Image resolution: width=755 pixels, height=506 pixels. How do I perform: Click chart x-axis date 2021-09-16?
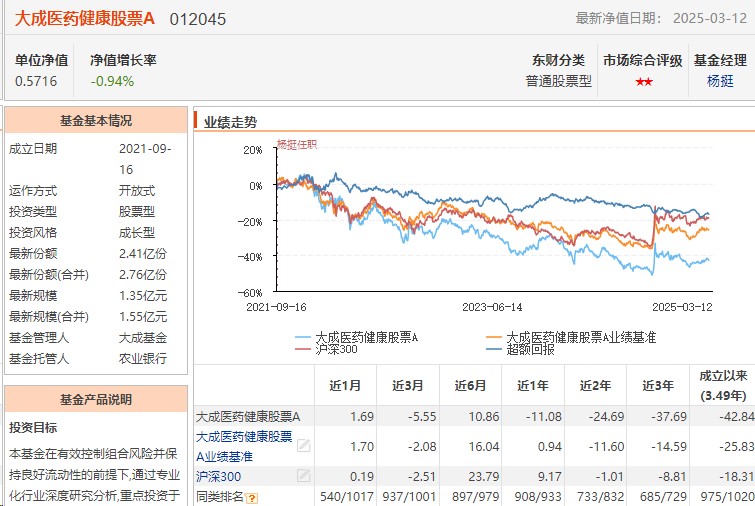tap(276, 307)
